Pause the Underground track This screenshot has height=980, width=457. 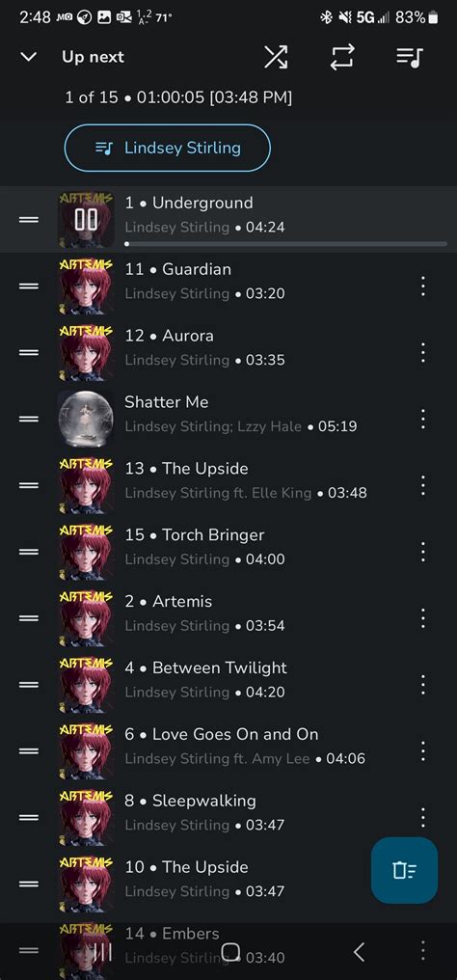[86, 219]
